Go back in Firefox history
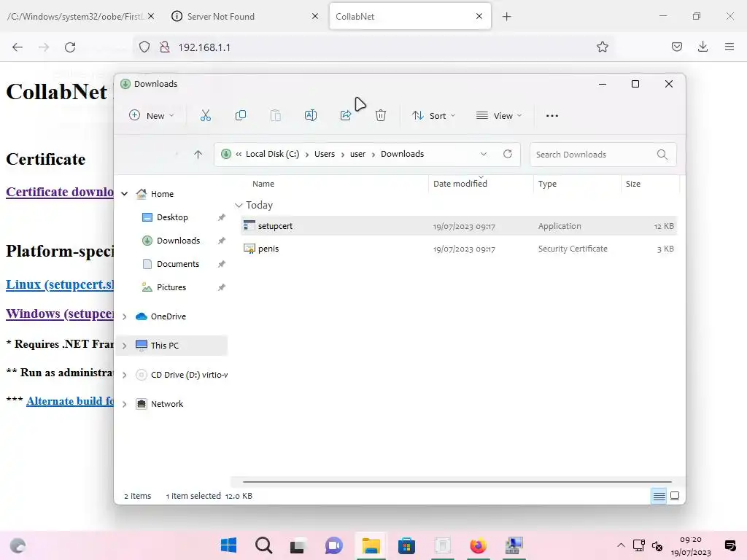Screen dimensions: 747x560 [x=18, y=47]
